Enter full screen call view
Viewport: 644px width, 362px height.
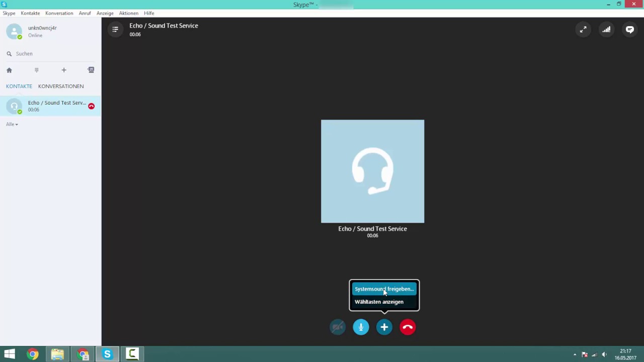click(583, 30)
